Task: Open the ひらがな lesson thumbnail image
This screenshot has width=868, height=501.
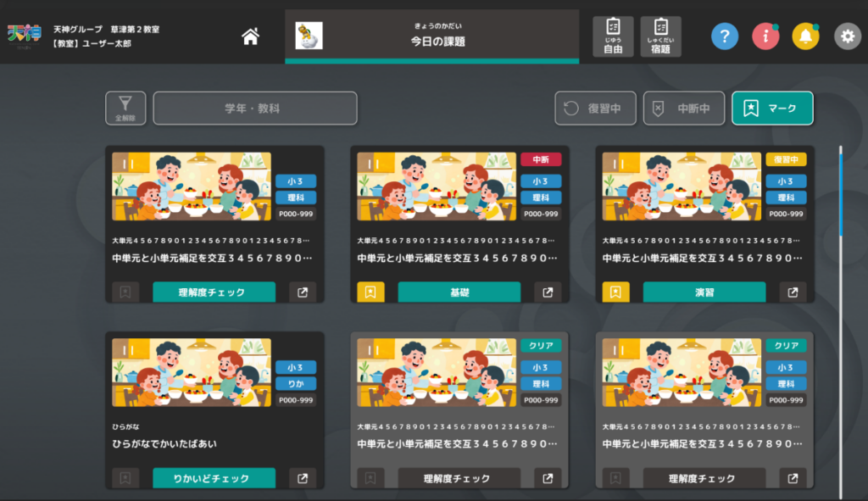Action: (191, 371)
